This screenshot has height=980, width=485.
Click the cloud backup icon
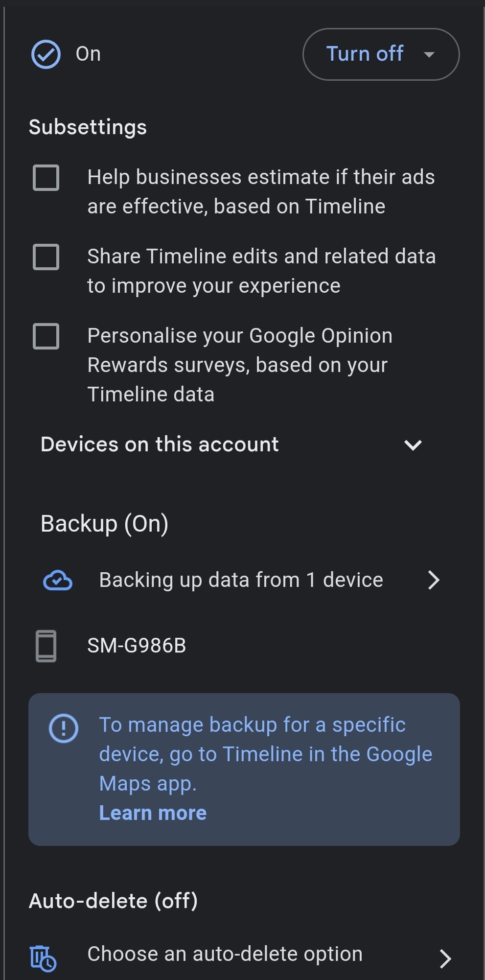point(58,581)
